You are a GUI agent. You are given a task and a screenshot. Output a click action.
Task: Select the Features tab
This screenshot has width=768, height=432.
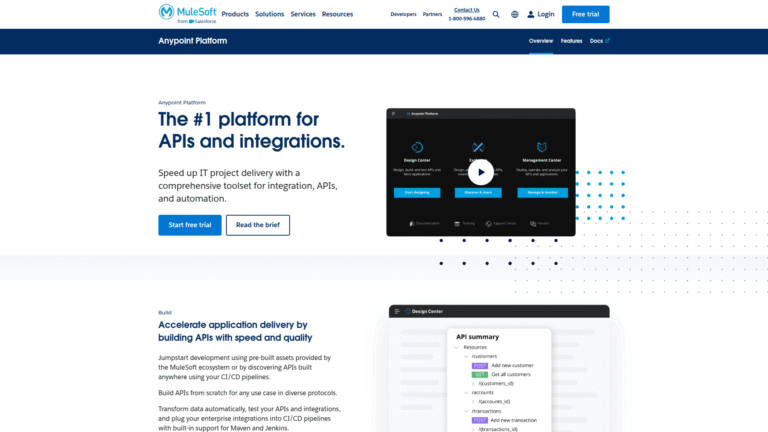571,41
